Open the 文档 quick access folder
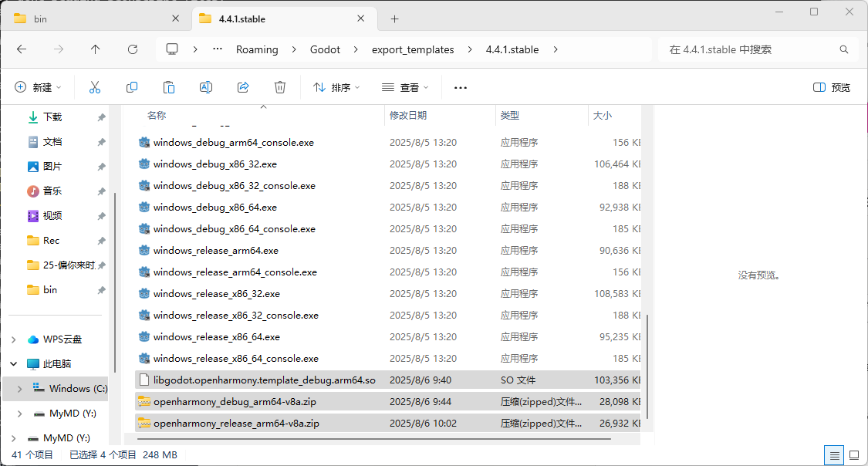Viewport: 868px width, 466px height. click(52, 142)
